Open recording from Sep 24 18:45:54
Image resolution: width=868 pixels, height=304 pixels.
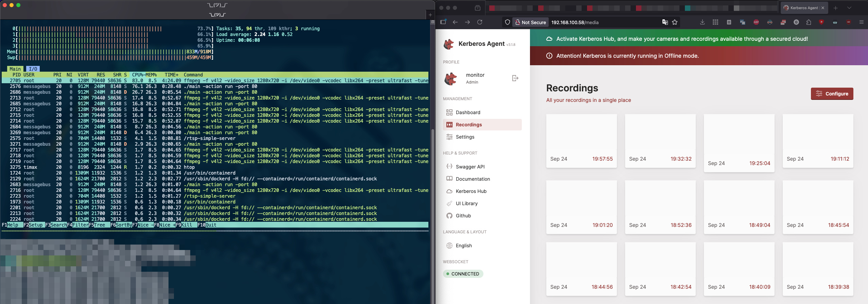pyautogui.click(x=818, y=207)
